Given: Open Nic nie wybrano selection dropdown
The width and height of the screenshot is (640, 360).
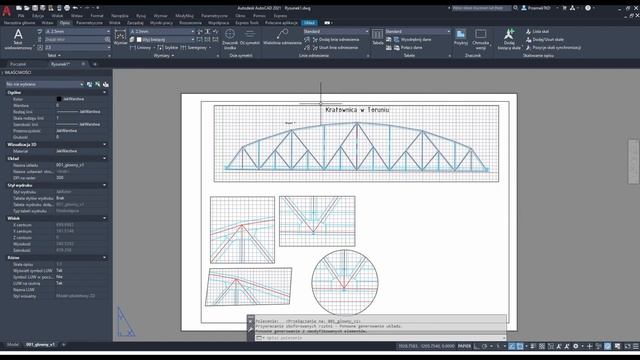Looking at the screenshot, I should point(44,84).
